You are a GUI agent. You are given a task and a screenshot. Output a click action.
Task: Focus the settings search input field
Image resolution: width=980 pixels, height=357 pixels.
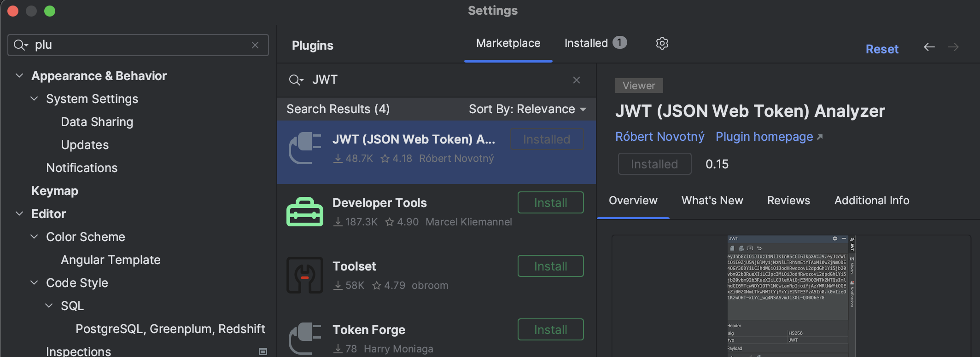138,45
